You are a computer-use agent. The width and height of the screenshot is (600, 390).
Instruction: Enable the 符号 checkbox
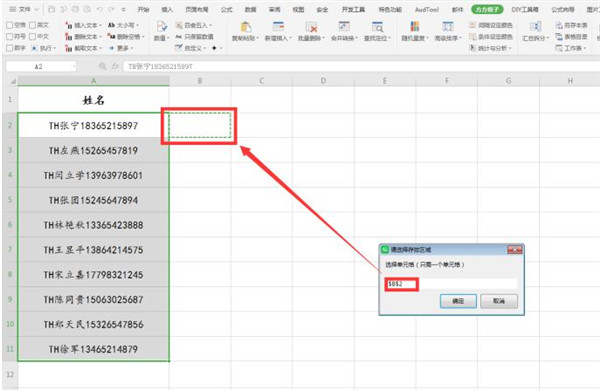[x=10, y=37]
